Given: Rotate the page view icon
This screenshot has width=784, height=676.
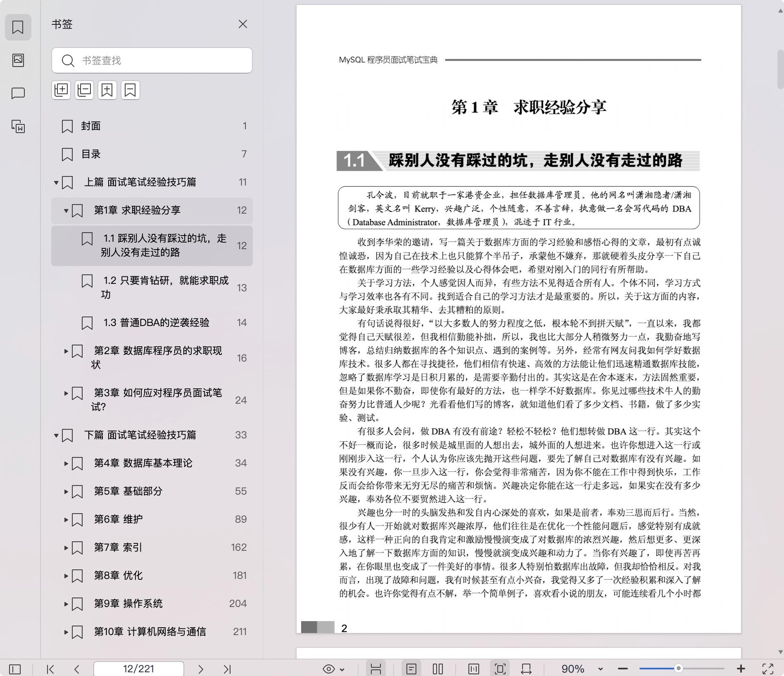Looking at the screenshot, I should point(526,669).
